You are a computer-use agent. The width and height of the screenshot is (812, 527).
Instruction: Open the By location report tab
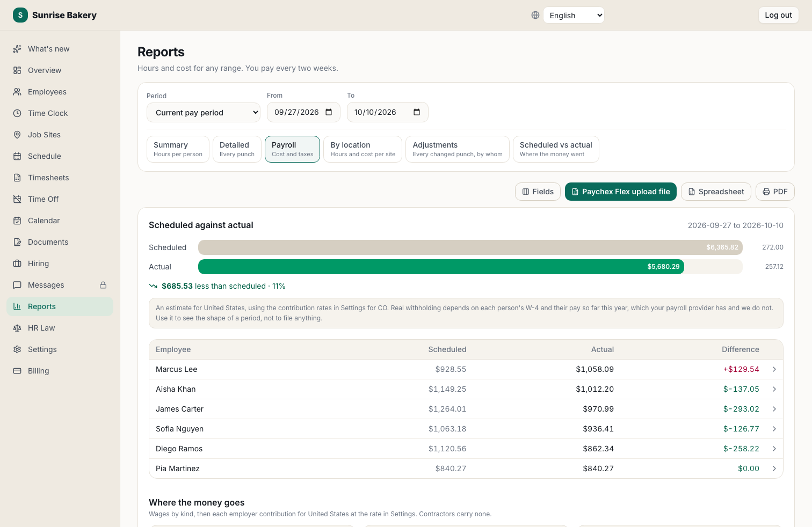pyautogui.click(x=363, y=149)
